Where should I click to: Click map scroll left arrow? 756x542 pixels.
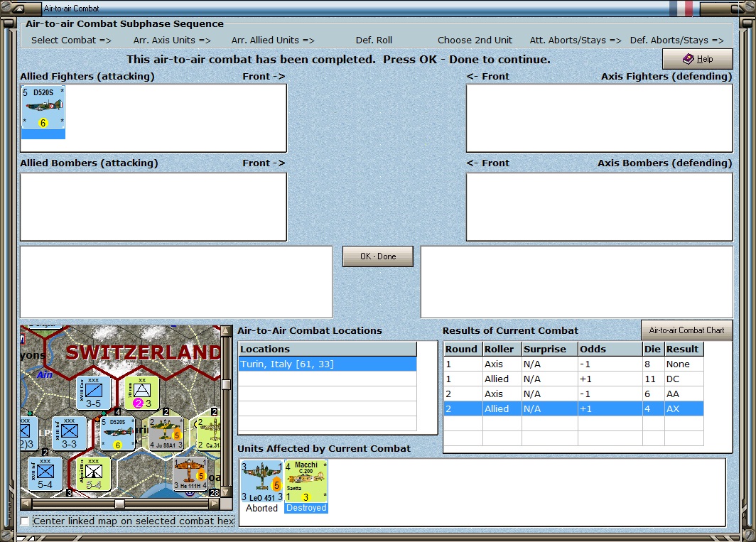[x=26, y=504]
